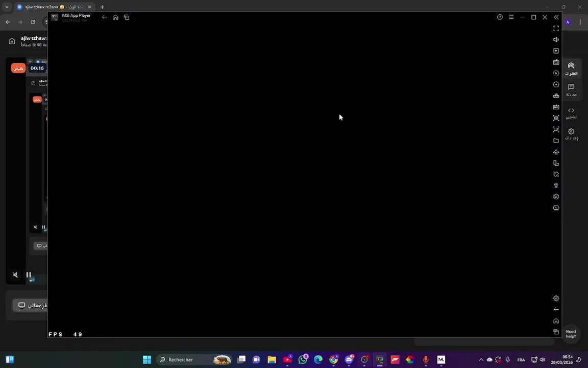Viewport: 588px width, 368px height.
Task: Open WhatsApp from the taskbar
Action: coord(303,360)
